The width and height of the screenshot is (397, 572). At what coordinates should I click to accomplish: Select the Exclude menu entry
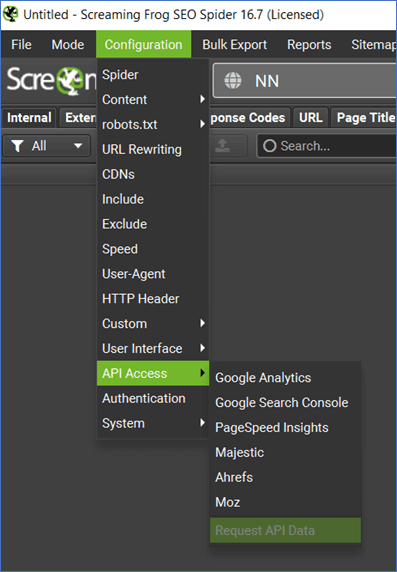153,224
